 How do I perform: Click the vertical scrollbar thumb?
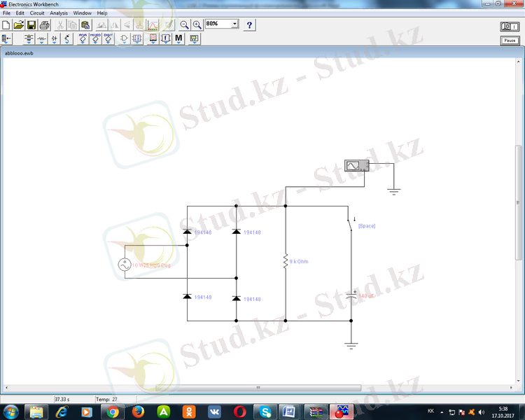point(518,202)
